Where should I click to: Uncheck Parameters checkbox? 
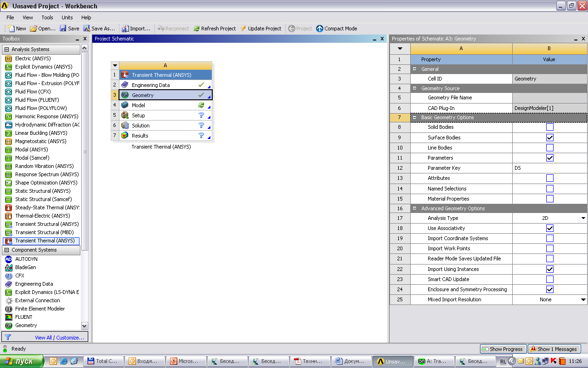click(550, 158)
